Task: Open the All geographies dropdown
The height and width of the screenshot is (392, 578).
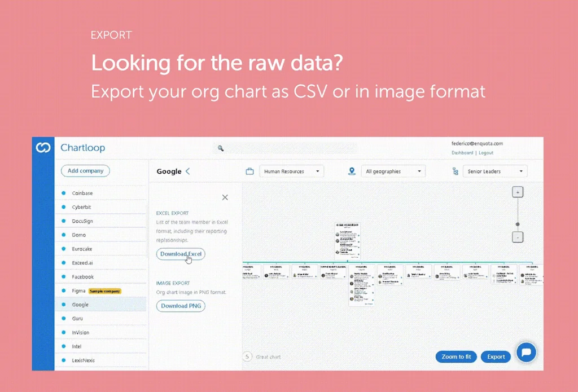Action: (x=393, y=171)
